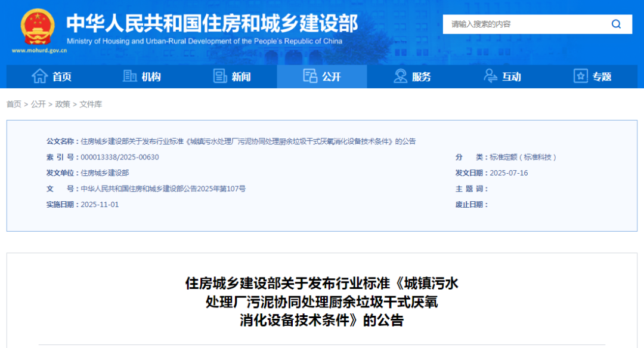Click the building icon for 机构
The image size is (644, 348).
click(x=129, y=76)
